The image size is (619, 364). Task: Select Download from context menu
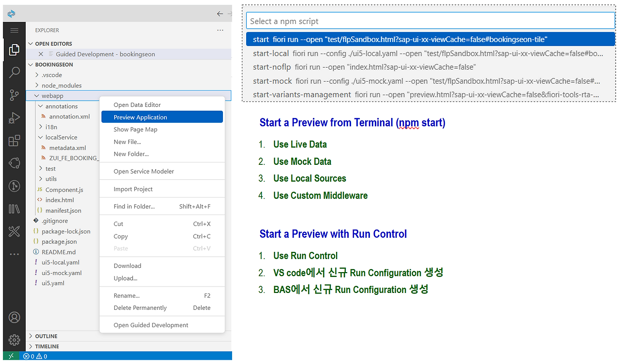[x=162, y=266]
